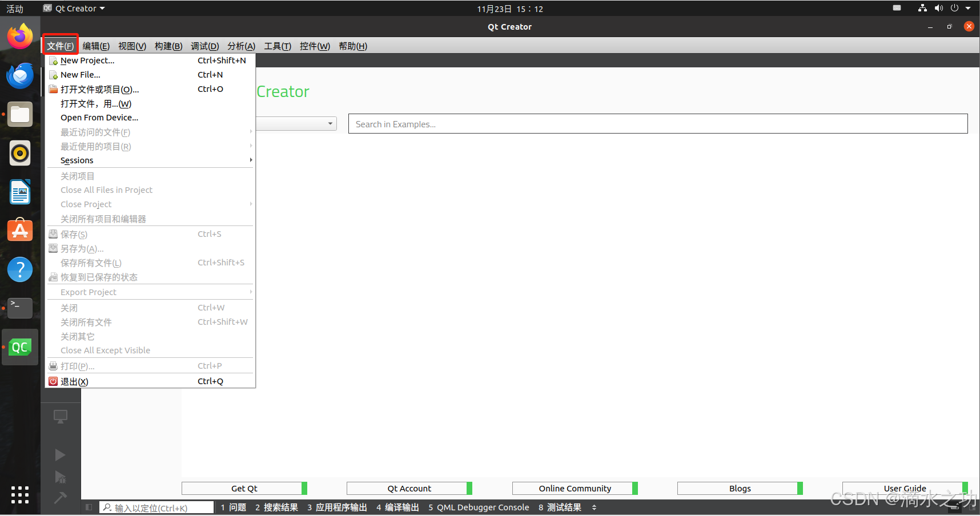Open the 视图(V) menu
Viewport: 980px width, 516px height.
point(132,46)
